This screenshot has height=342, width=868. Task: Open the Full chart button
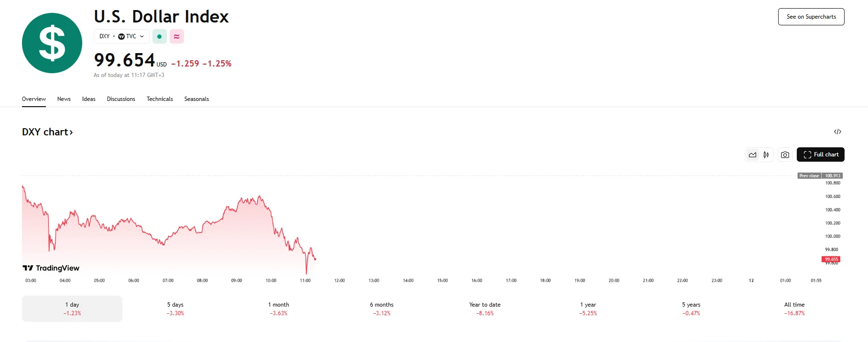tap(821, 154)
